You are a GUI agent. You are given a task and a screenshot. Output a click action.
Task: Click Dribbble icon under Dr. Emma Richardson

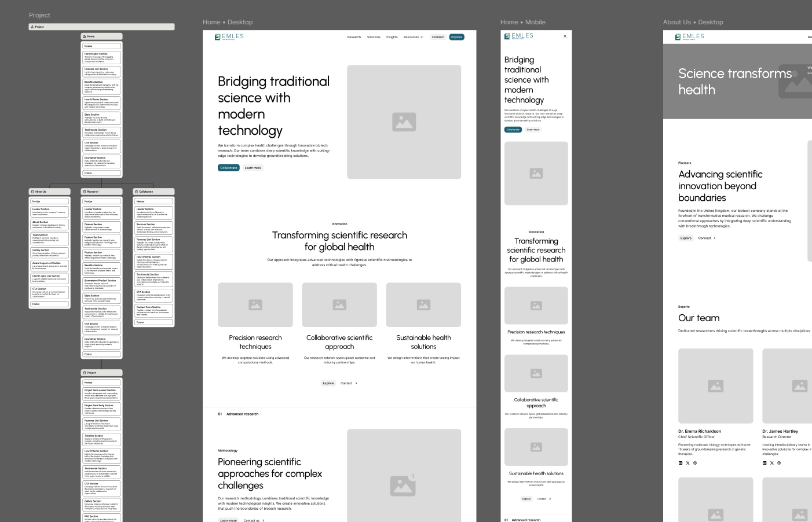695,463
